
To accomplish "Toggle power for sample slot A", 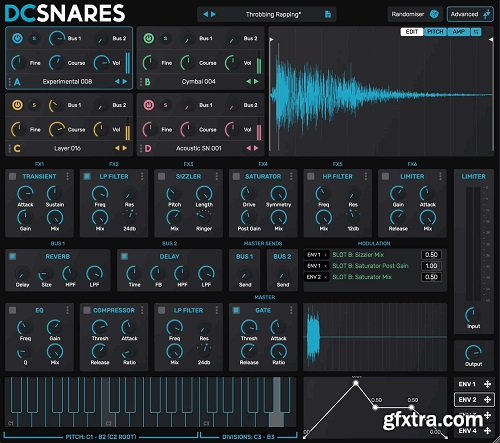I will (x=17, y=38).
